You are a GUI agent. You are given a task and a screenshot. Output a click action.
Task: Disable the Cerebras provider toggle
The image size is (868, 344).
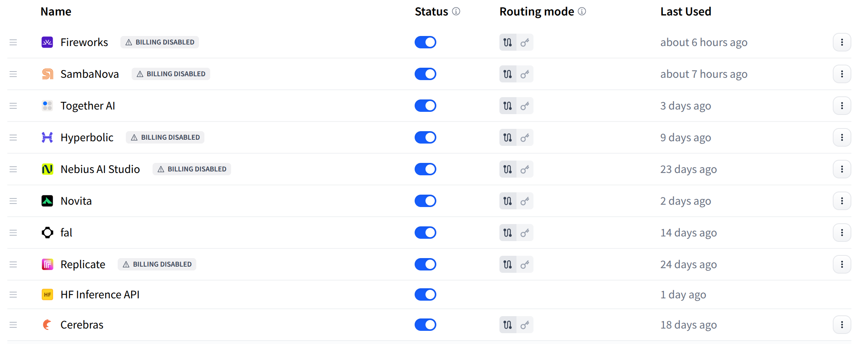tap(425, 325)
